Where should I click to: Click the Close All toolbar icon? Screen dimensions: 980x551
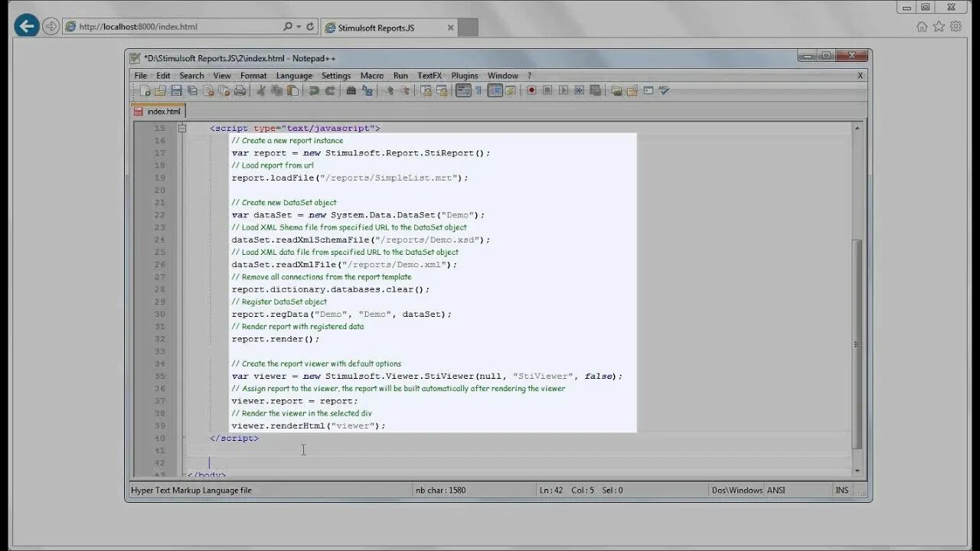[x=224, y=90]
